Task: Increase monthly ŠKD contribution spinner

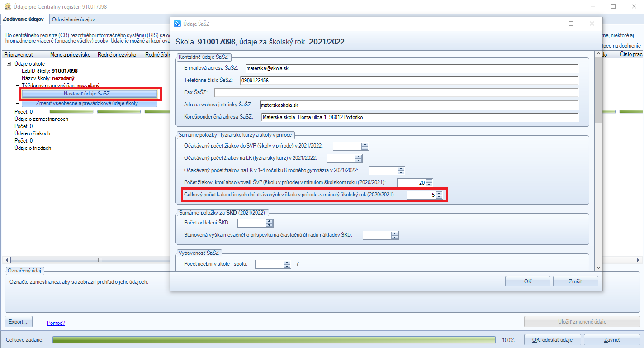Action: 395,234
